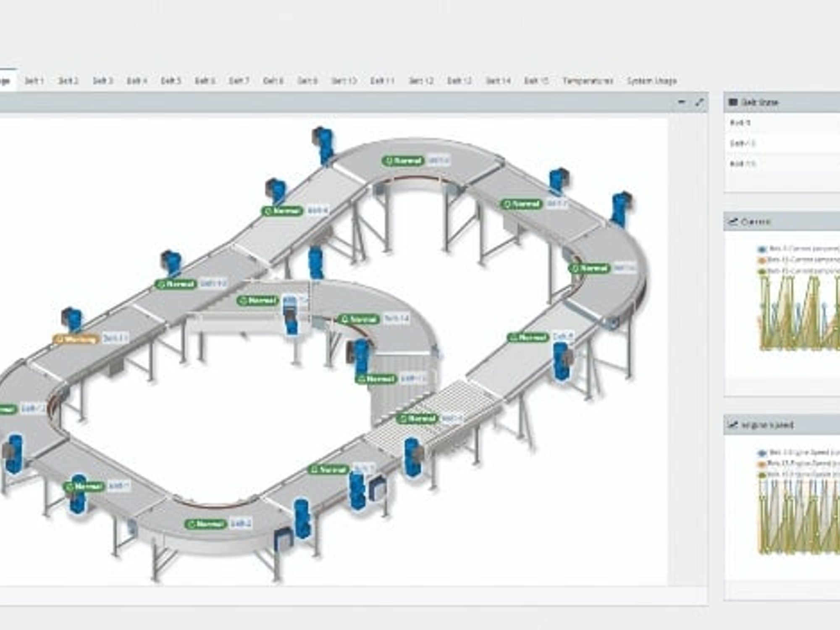The width and height of the screenshot is (840, 630).
Task: Toggle the green legend entry in the Engine Speed chart
Action: (798, 475)
